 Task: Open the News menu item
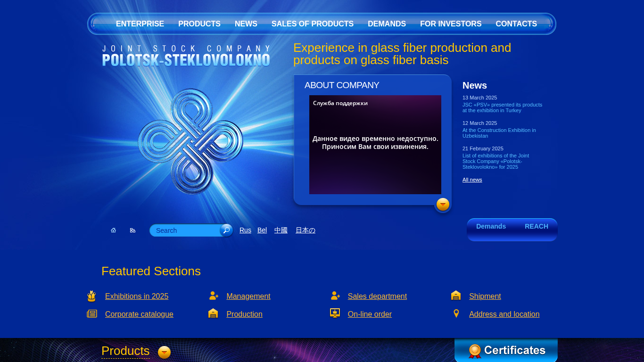coord(246,24)
